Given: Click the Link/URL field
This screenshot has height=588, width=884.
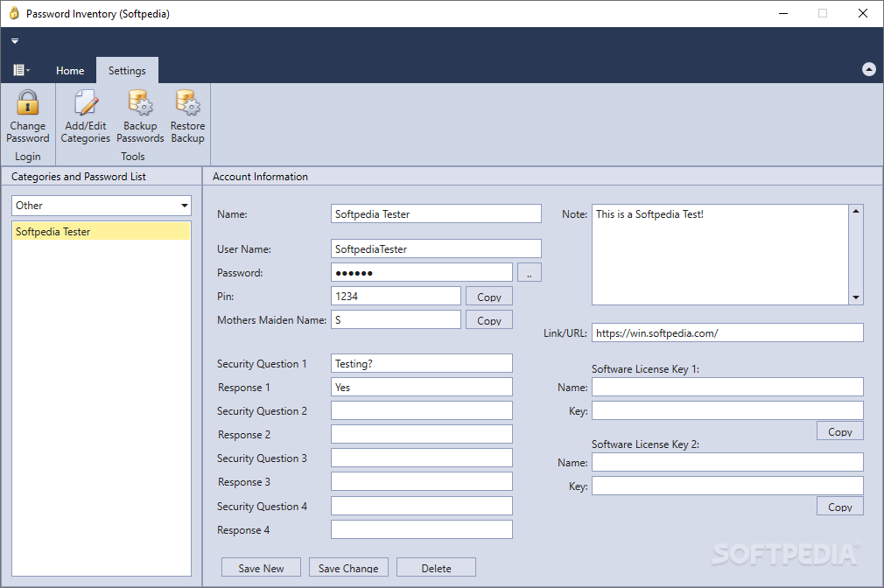Looking at the screenshot, I should coord(727,332).
